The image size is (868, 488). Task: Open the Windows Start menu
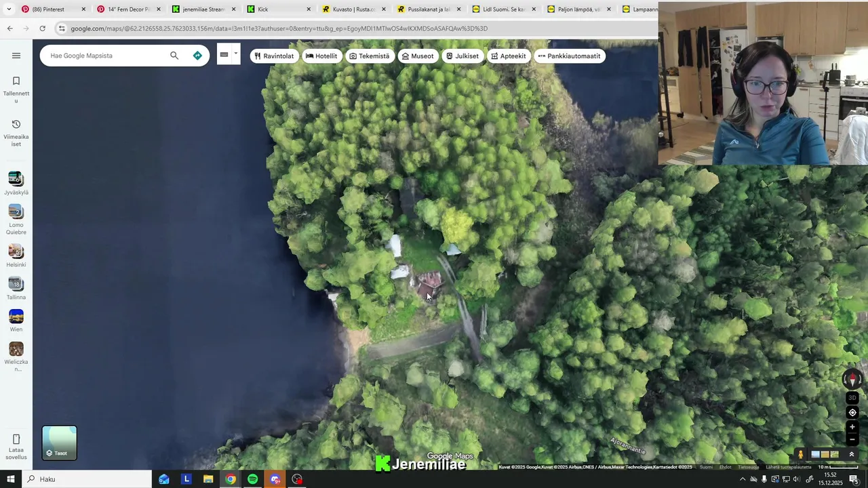[10, 479]
